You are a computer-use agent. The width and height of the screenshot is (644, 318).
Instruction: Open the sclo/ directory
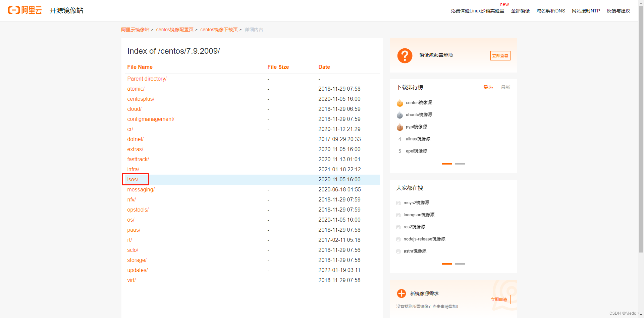click(x=132, y=250)
